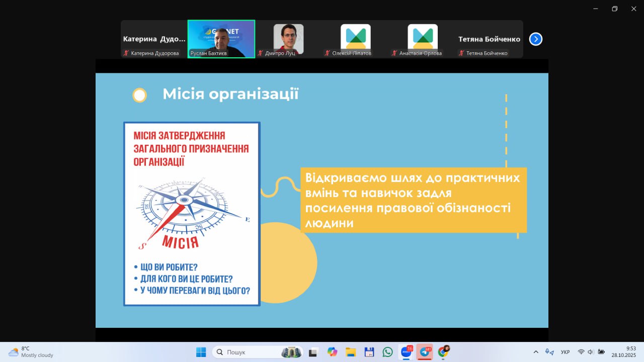Click Анастасія Орлова's avatar tile
The image size is (644, 362).
point(423,39)
